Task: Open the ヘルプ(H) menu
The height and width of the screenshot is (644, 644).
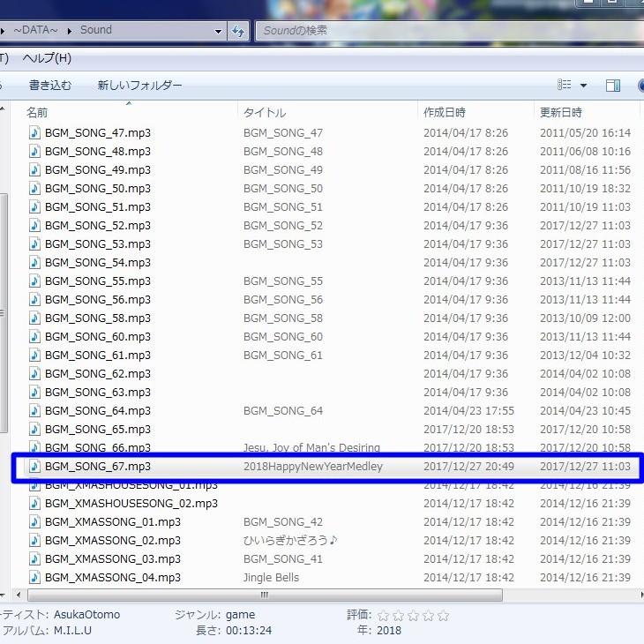Action: 47,58
